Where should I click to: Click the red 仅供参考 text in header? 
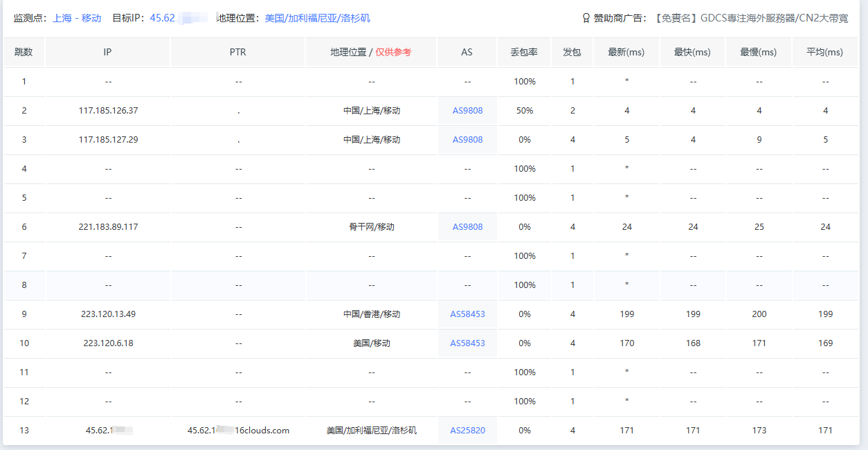coord(393,53)
